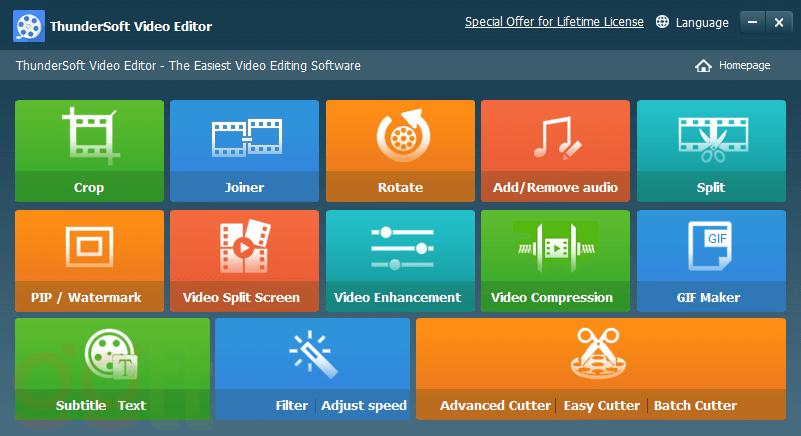Open PIP / Watermark tool
Image resolution: width=801 pixels, height=436 pixels.
[89, 260]
